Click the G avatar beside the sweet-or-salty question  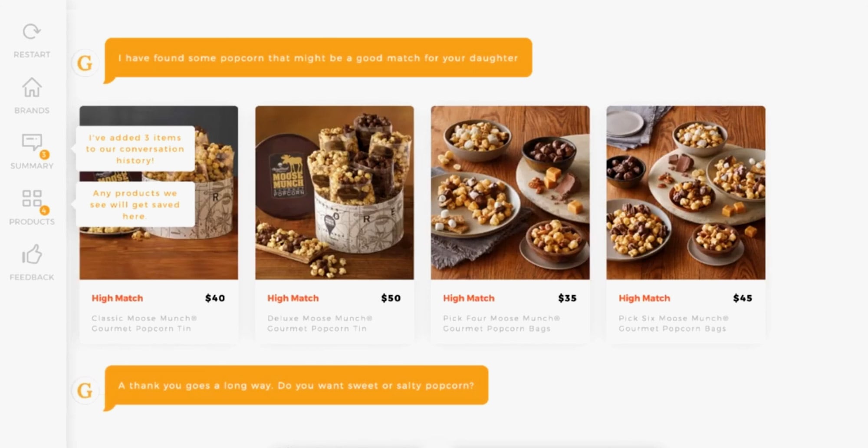tap(85, 391)
